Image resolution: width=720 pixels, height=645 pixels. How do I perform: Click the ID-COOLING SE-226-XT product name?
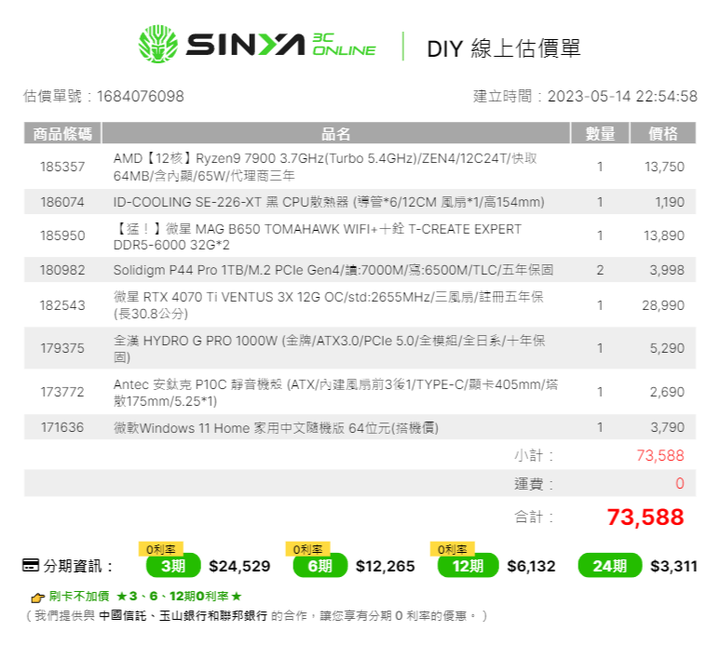coord(329,202)
